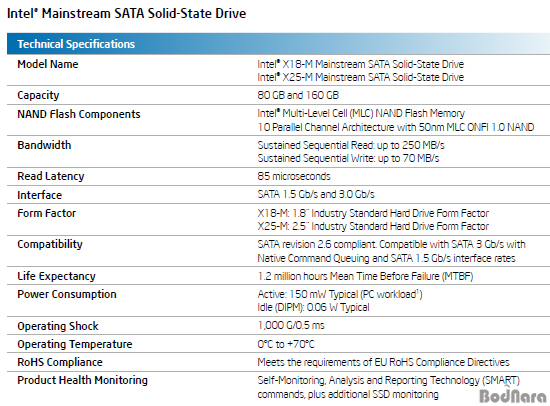Select the '80 GB and 160 GB' value
The width and height of the screenshot is (550, 406).
click(298, 95)
